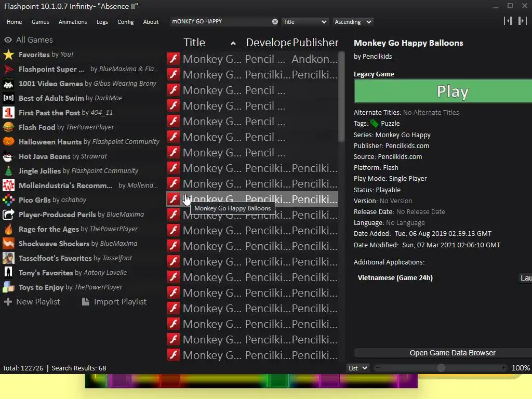Click the Import Playlist file icon

86,302
